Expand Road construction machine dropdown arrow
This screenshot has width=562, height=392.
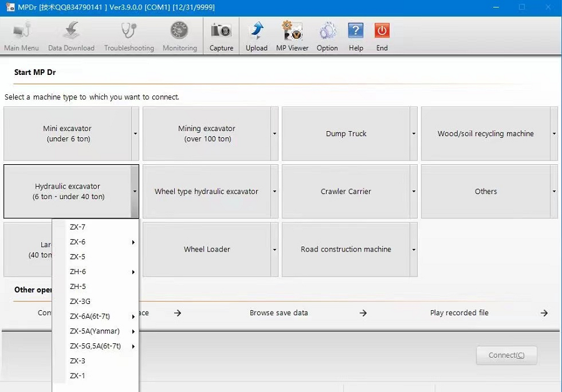[413, 250]
